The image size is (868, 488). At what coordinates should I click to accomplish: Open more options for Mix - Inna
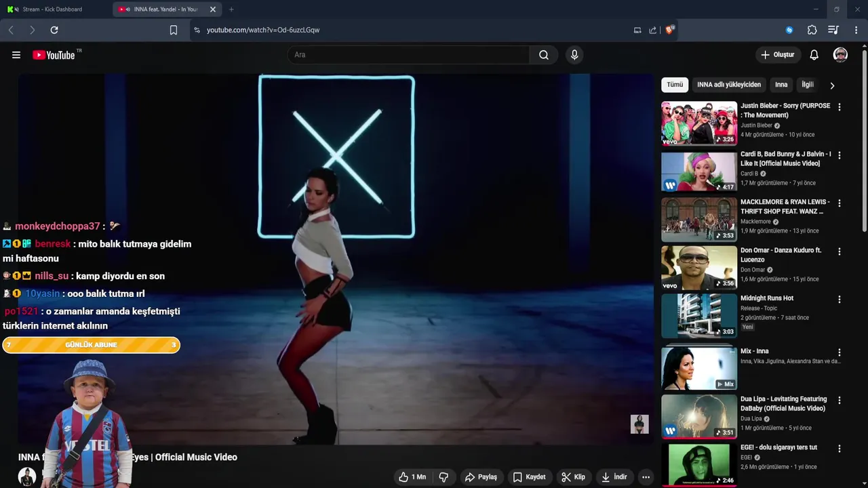tap(840, 352)
